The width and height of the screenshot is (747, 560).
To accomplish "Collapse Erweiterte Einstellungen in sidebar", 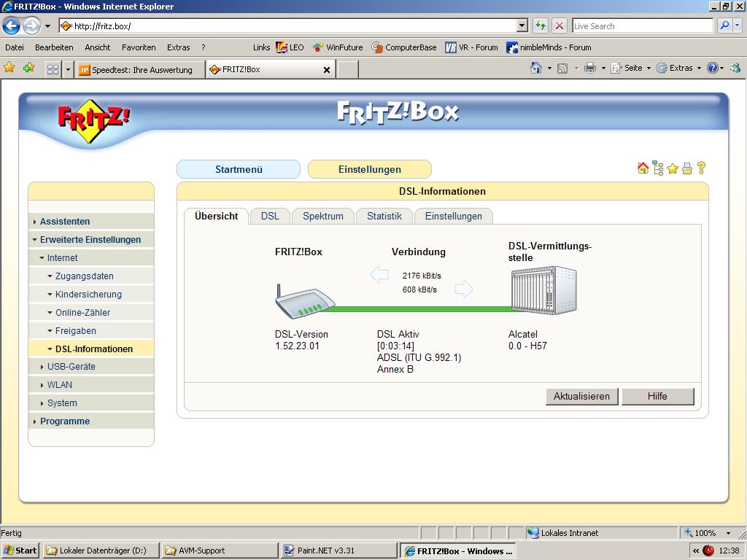I will (x=91, y=239).
